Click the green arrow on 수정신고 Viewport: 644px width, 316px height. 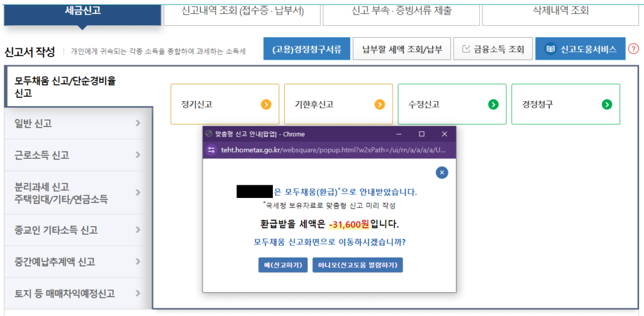(493, 105)
